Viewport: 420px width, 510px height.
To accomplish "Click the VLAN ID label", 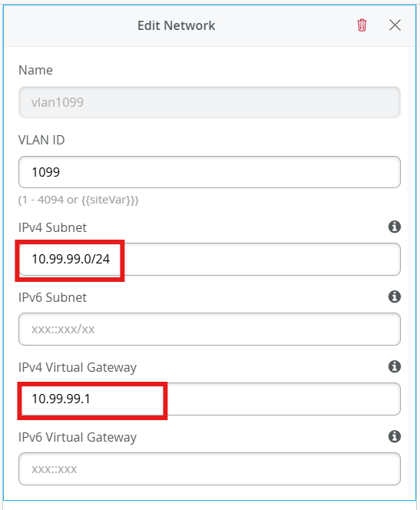I will tap(41, 140).
